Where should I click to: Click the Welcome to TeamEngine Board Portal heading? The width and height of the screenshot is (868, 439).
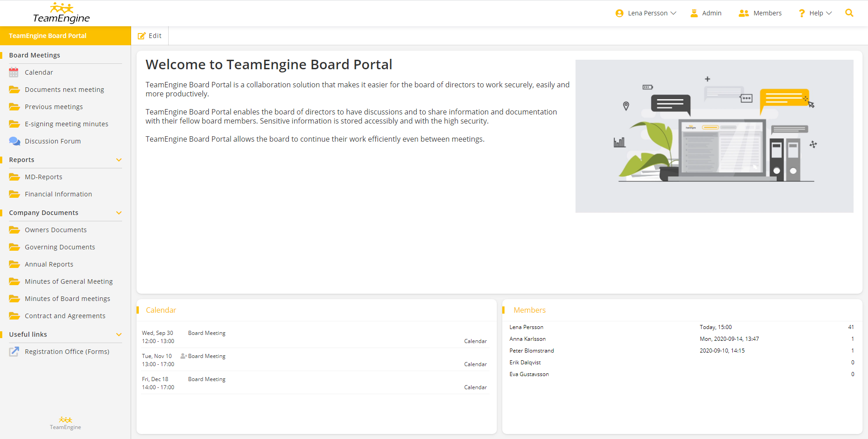coord(269,65)
